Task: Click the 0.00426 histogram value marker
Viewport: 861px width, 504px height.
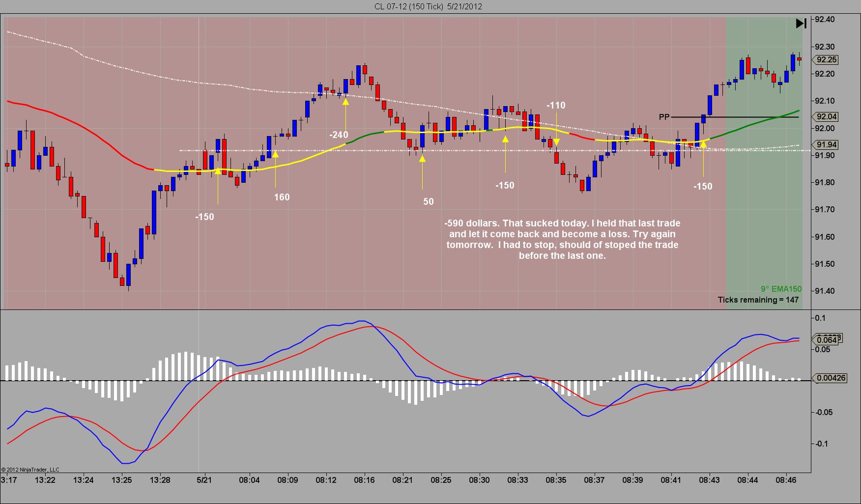Action: 829,378
